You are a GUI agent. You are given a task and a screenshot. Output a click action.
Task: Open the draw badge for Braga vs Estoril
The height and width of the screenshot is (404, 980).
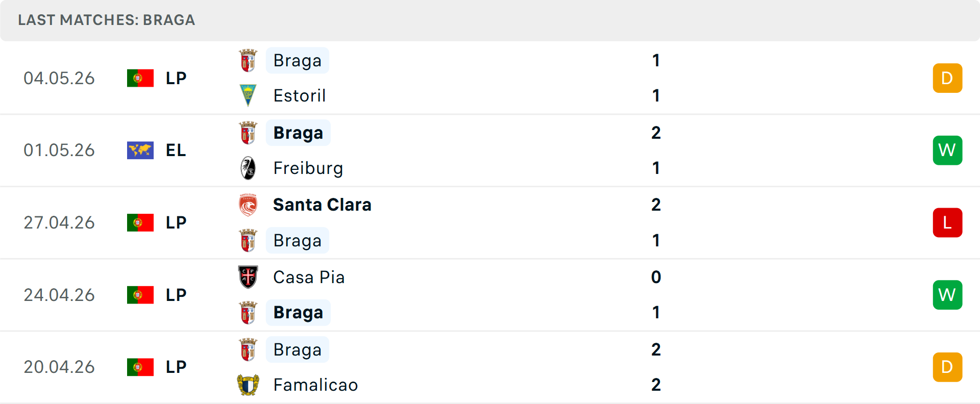tap(947, 78)
